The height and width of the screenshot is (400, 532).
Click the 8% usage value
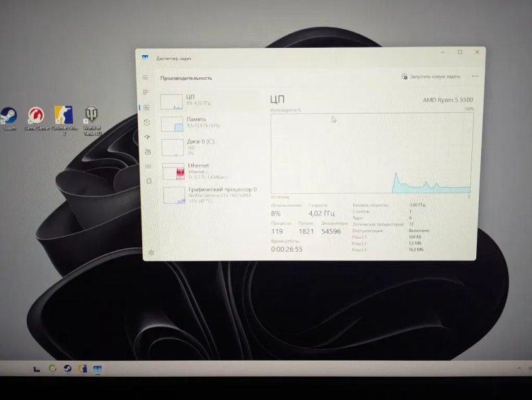[x=276, y=213]
